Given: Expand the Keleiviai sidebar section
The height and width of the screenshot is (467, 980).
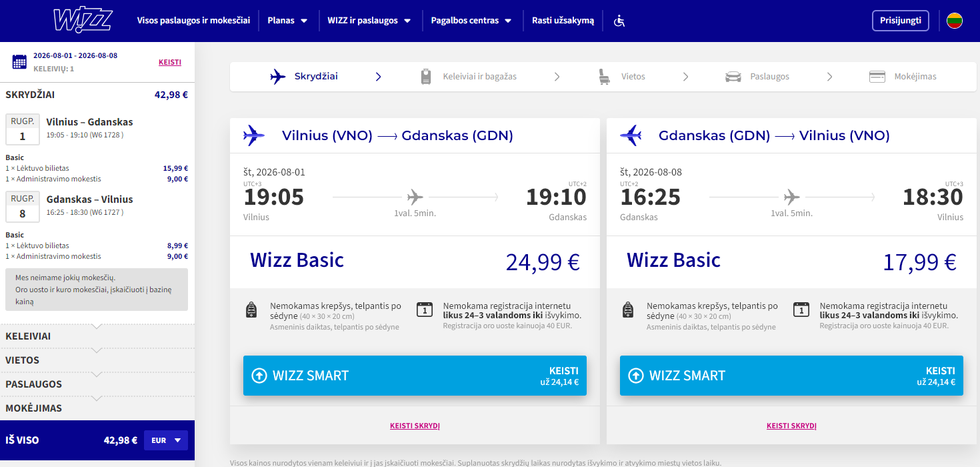Looking at the screenshot, I should pos(97,336).
